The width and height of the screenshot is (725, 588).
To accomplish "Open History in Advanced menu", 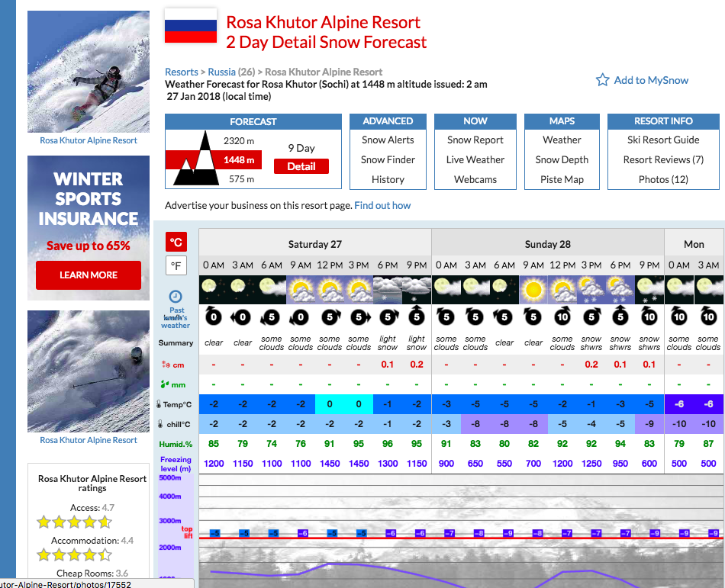I will click(388, 179).
